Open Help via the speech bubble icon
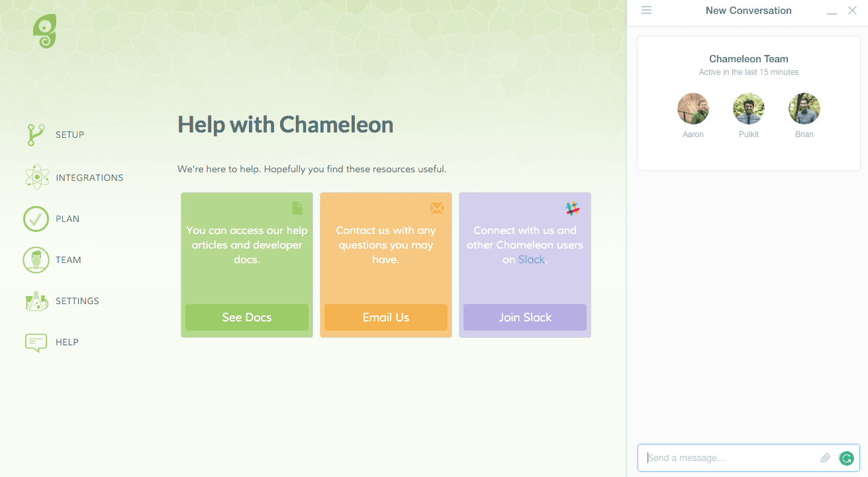 [36, 341]
